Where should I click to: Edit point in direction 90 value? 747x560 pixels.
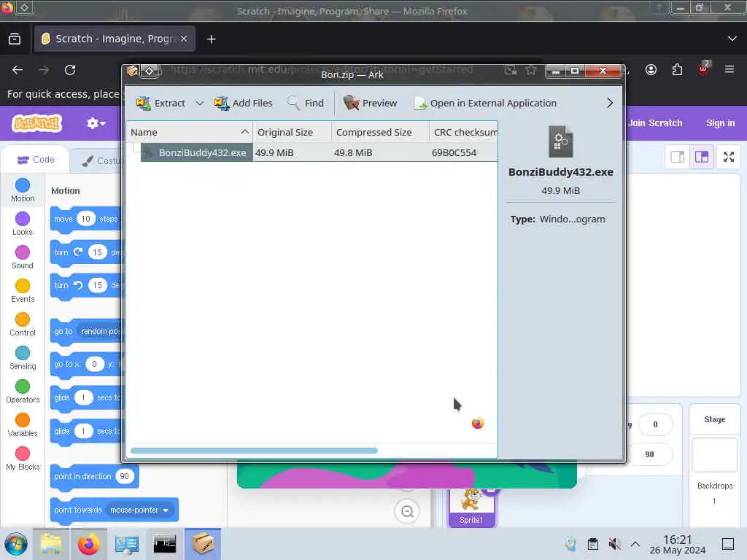[x=124, y=476]
